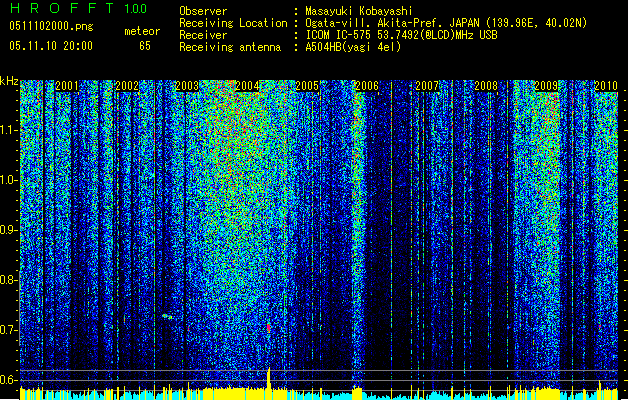Click the date stamp 05.11.10 20:00
This screenshot has width=629, height=400.
[x=51, y=46]
